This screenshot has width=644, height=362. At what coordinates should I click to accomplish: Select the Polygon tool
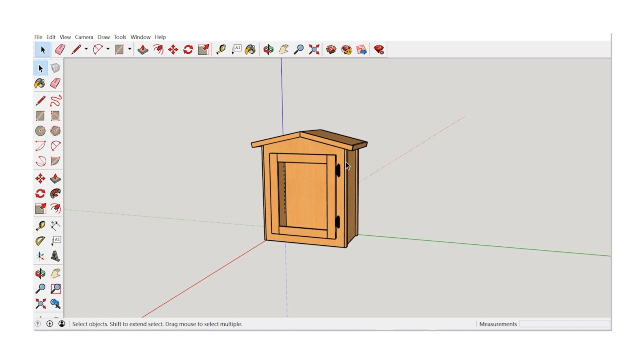55,131
